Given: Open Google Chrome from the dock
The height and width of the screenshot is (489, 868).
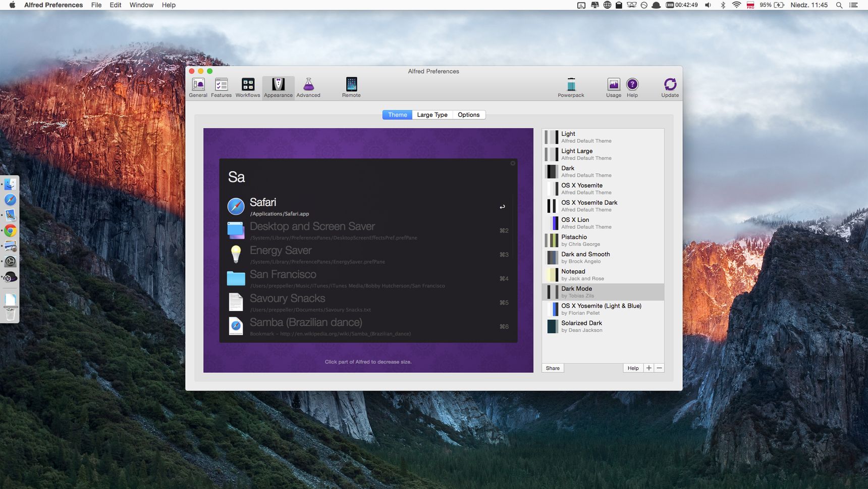Looking at the screenshot, I should tap(10, 231).
